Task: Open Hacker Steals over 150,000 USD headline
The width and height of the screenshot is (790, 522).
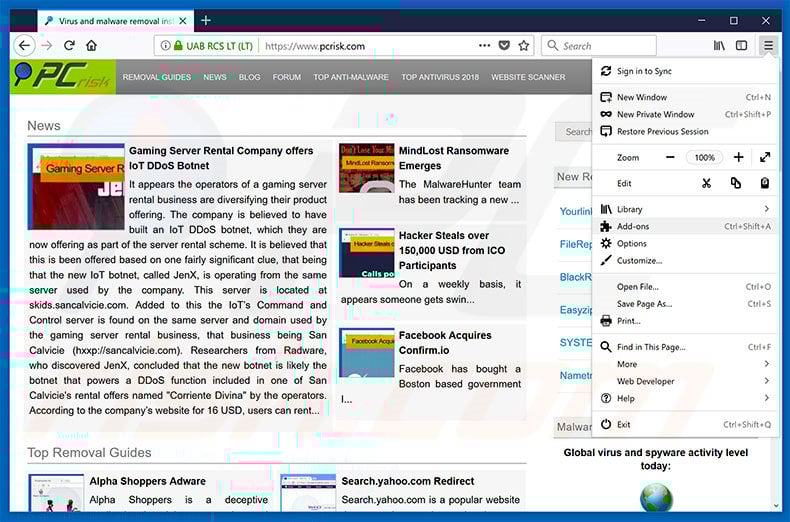Action: (451, 250)
